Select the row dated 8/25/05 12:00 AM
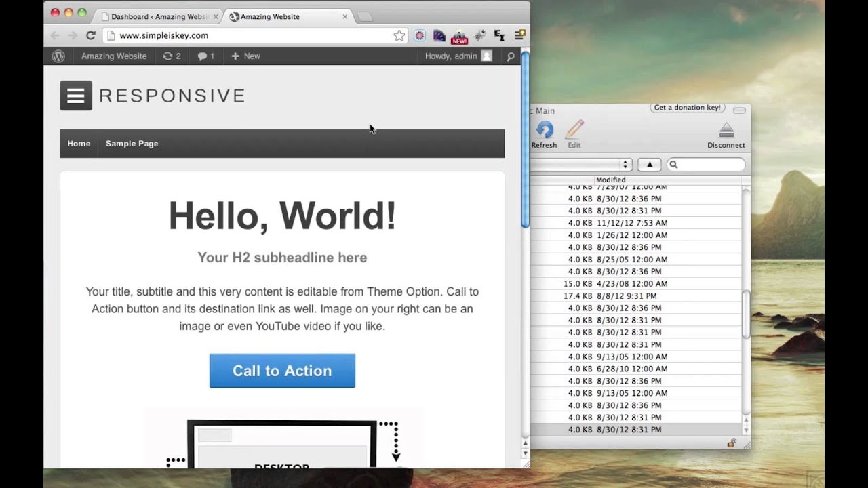The width and height of the screenshot is (868, 488). pyautogui.click(x=636, y=260)
